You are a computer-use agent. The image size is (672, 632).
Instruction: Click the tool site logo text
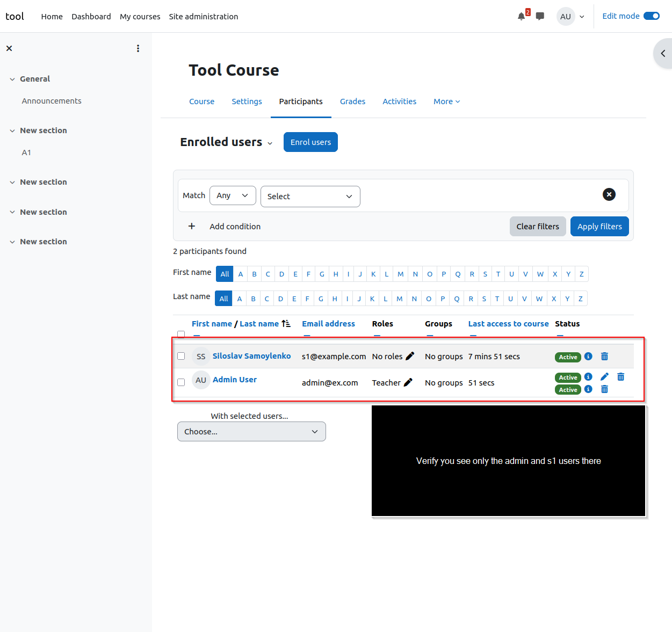click(x=15, y=16)
